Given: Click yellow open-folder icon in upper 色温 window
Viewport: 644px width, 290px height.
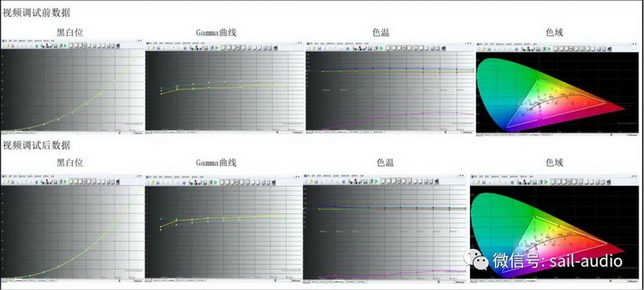Looking at the screenshot, I should [x=314, y=48].
